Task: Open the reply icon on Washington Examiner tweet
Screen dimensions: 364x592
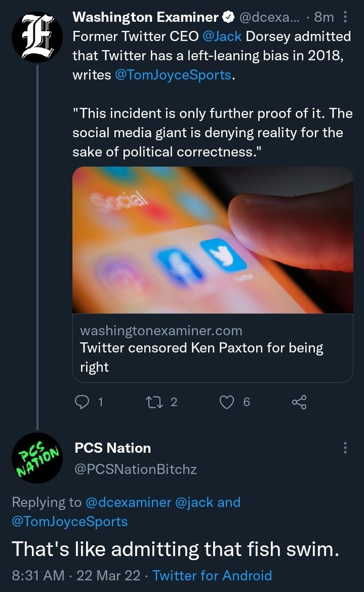Action: pyautogui.click(x=82, y=402)
